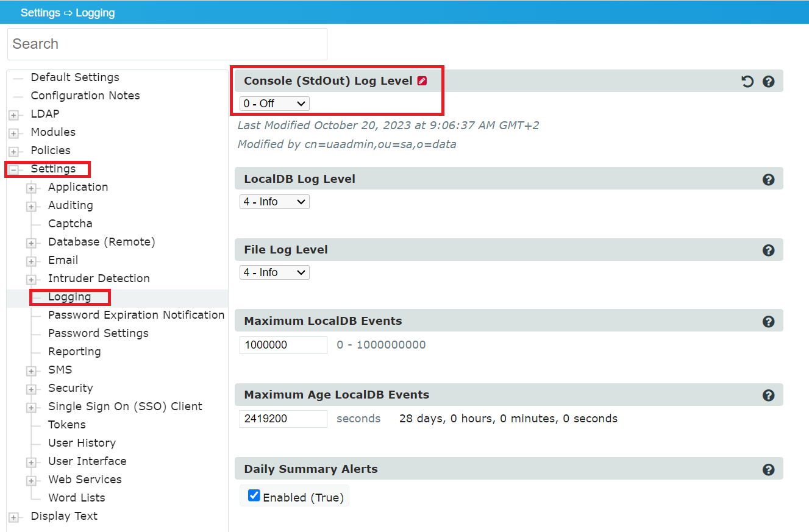Screen dimensions: 809x532
Task: Collapse the Settings tree node
Action: click(x=13, y=170)
